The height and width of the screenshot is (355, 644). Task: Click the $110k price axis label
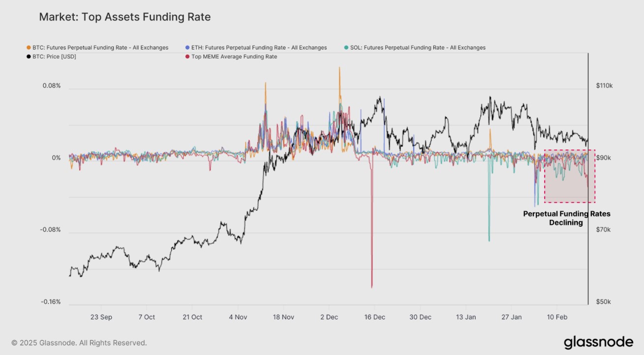pyautogui.click(x=604, y=86)
